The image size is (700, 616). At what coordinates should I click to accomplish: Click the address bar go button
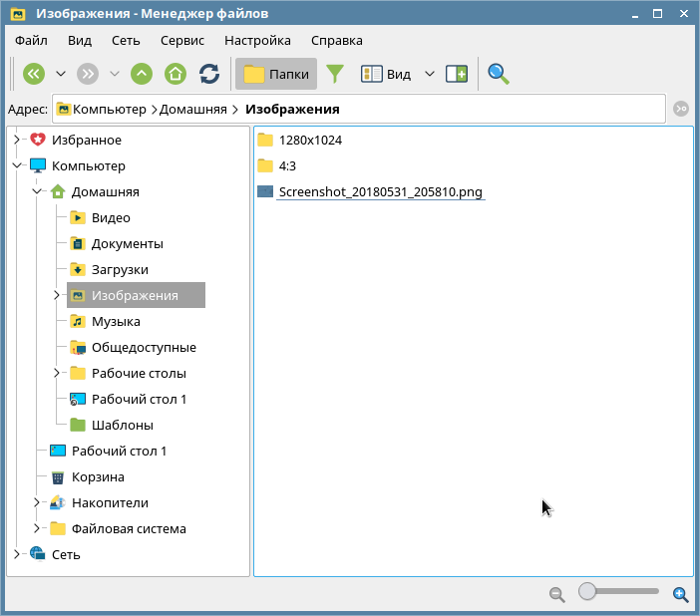pos(681,109)
